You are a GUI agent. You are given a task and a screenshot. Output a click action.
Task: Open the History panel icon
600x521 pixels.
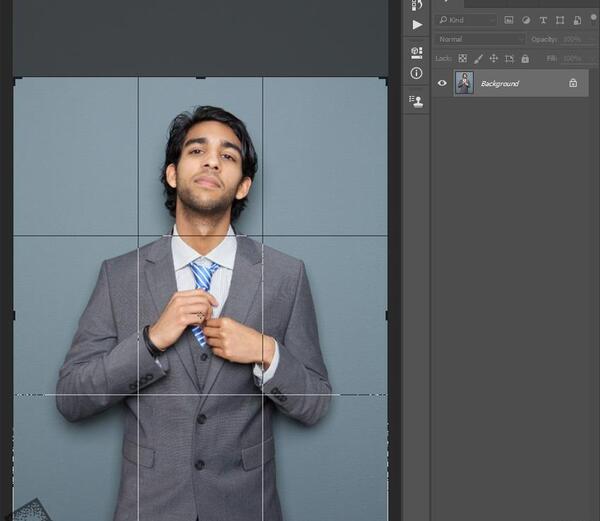(417, 5)
